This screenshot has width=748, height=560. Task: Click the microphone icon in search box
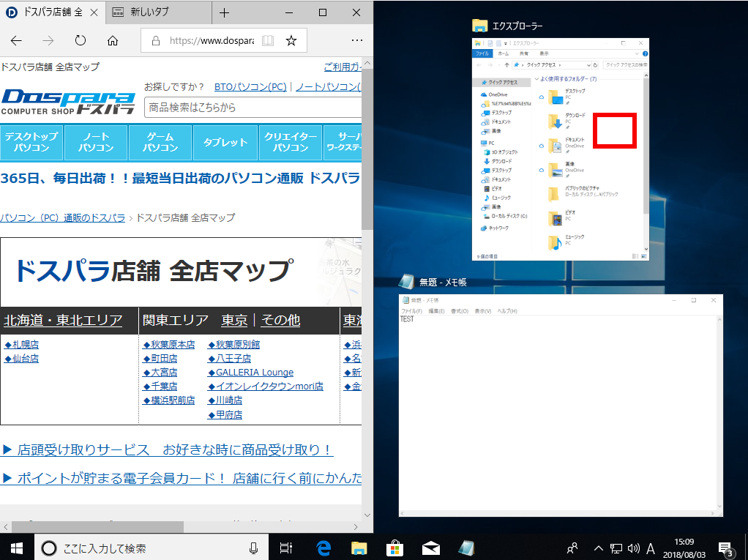253,548
